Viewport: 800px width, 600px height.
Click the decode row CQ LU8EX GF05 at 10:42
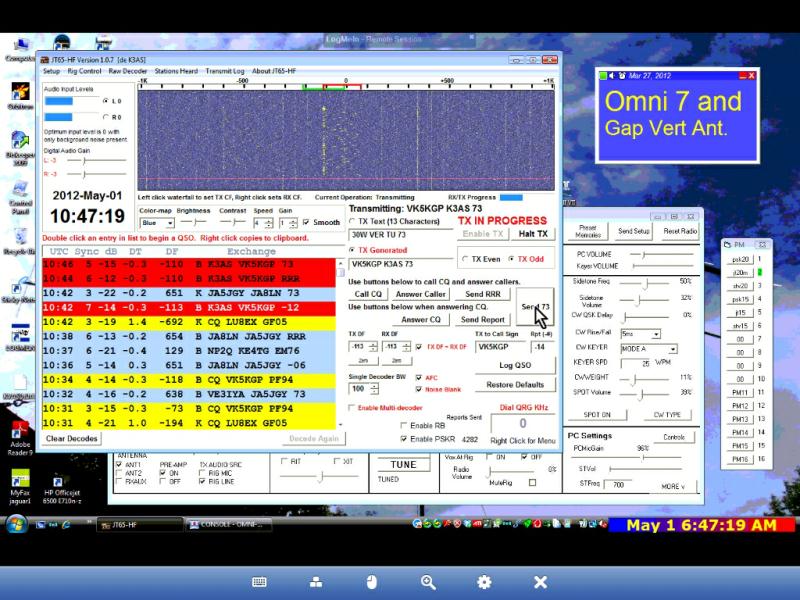189,322
